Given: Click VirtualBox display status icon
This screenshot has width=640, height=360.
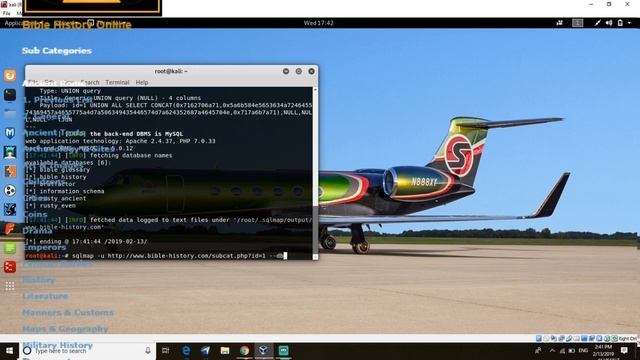Looking at the screenshot, I should click(584, 338).
